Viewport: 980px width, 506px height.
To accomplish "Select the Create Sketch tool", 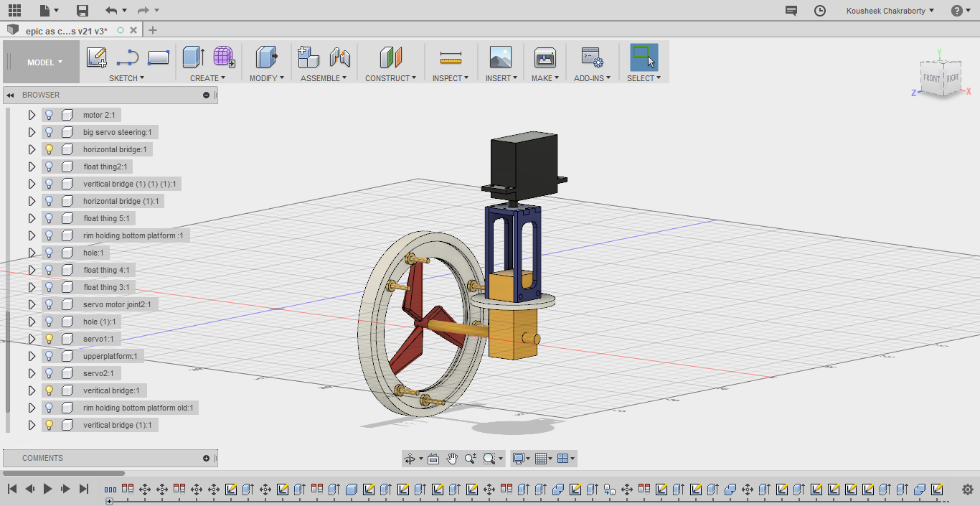I will [97, 57].
